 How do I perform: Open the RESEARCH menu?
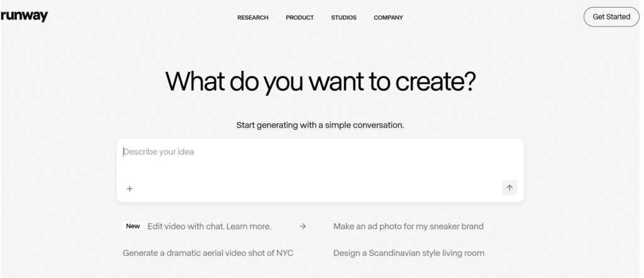coord(253,18)
